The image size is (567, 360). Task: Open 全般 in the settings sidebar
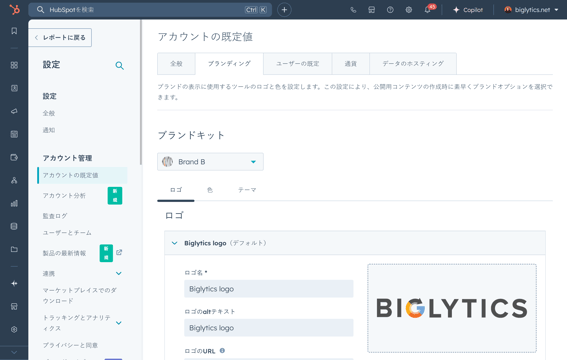pyautogui.click(x=49, y=113)
